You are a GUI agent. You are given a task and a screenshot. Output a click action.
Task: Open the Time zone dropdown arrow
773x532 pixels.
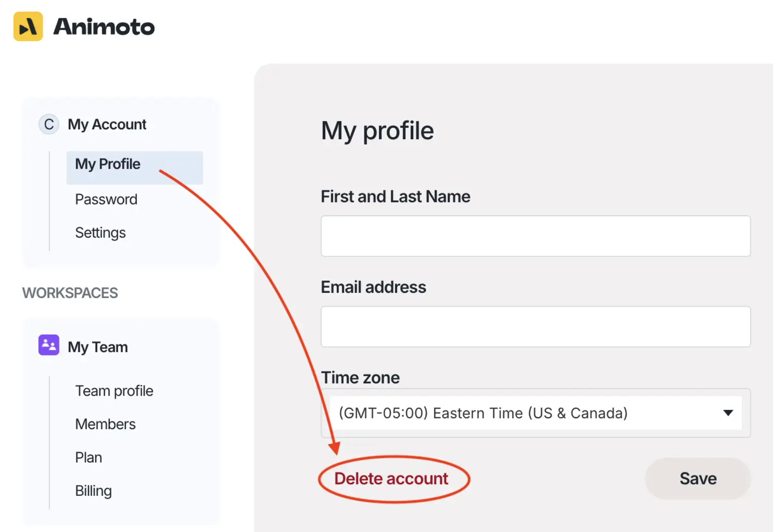point(728,413)
